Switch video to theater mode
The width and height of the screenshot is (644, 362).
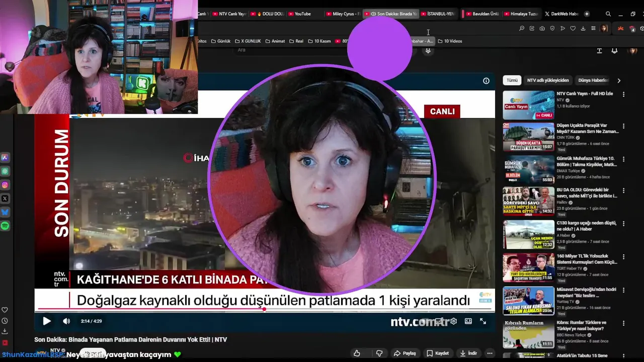(x=468, y=321)
